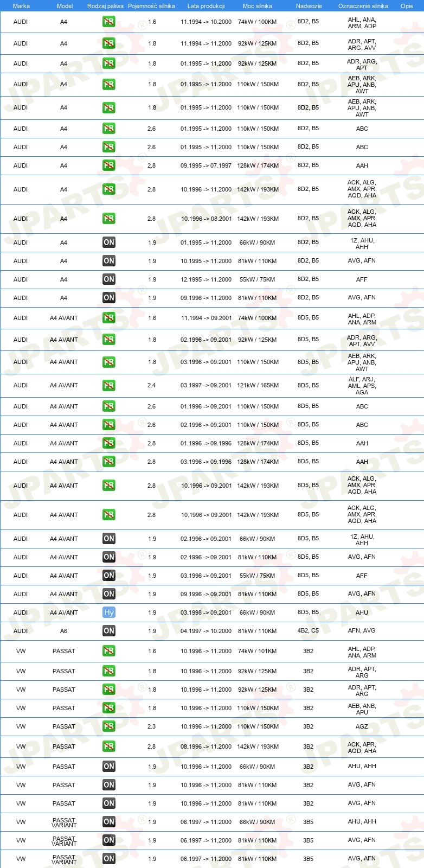Select the 'AHL, ANA, ARM, ADP' engine cell

(x=362, y=23)
